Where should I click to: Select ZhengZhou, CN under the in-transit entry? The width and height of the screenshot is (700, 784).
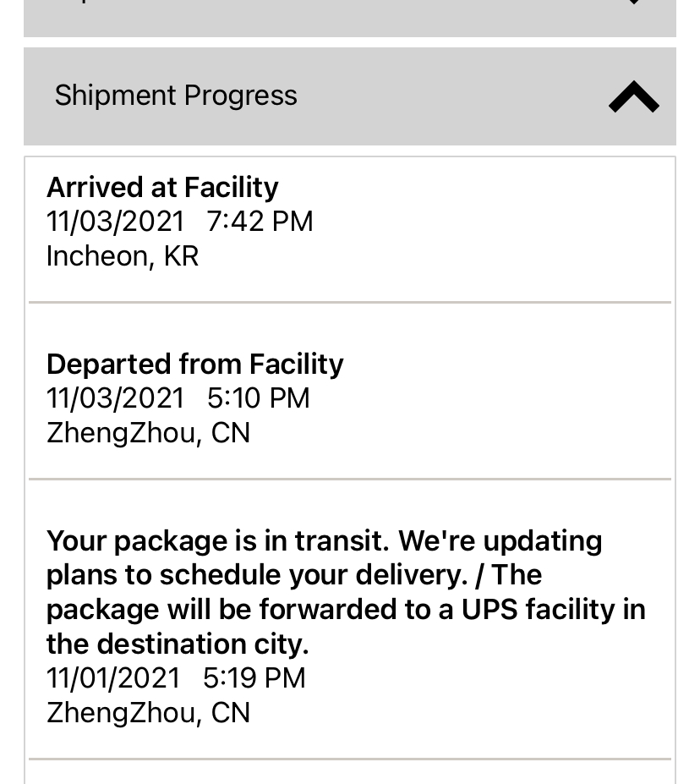[148, 713]
